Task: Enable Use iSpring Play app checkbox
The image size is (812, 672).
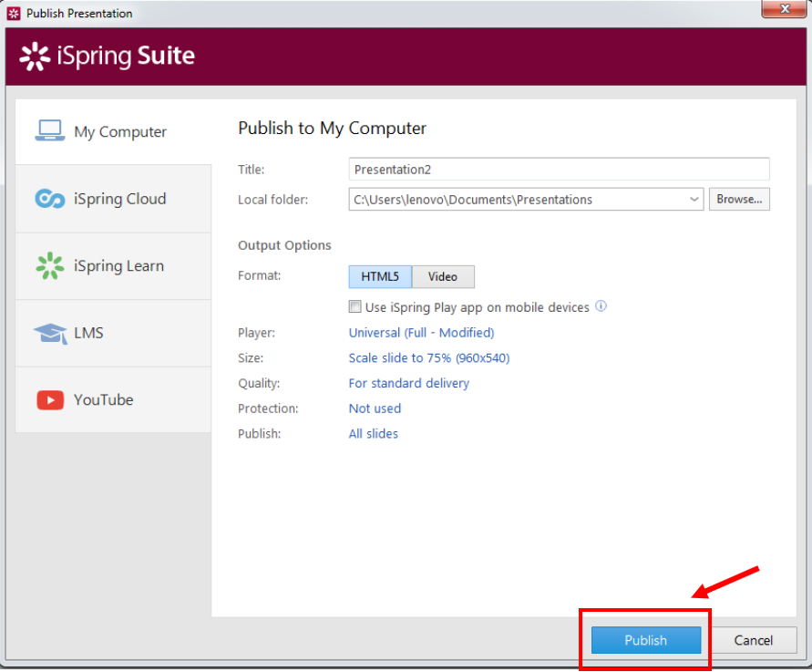Action: coord(355,306)
